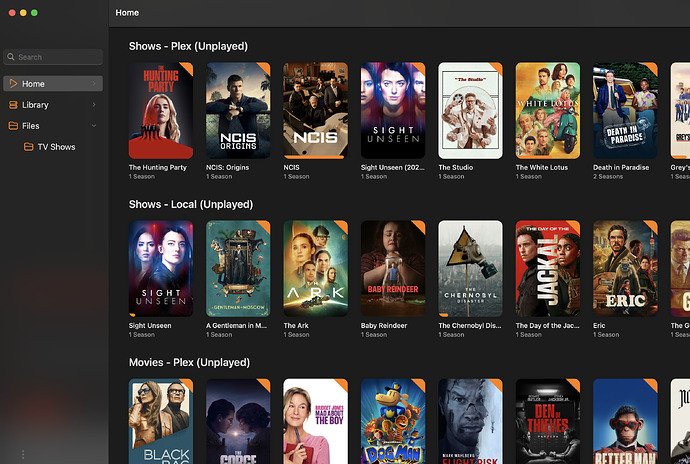Click the Shows - Plex (Unplayed) heading
Image resolution: width=690 pixels, height=464 pixels.
tap(188, 46)
